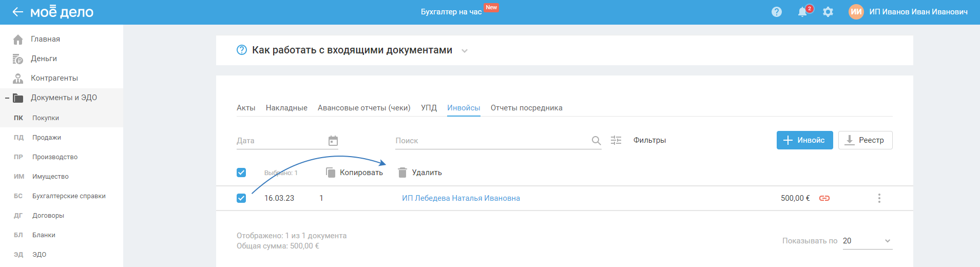Click Копировать label
This screenshot has height=267, width=980.
361,173
